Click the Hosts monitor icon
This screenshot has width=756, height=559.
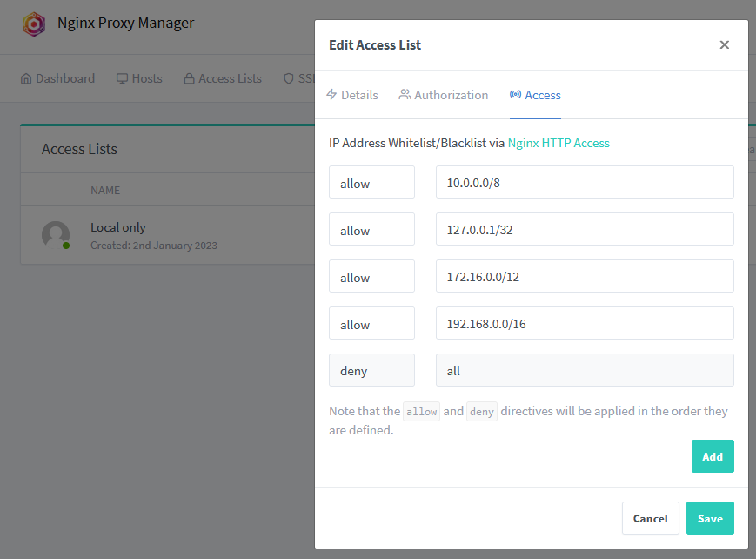coord(122,78)
